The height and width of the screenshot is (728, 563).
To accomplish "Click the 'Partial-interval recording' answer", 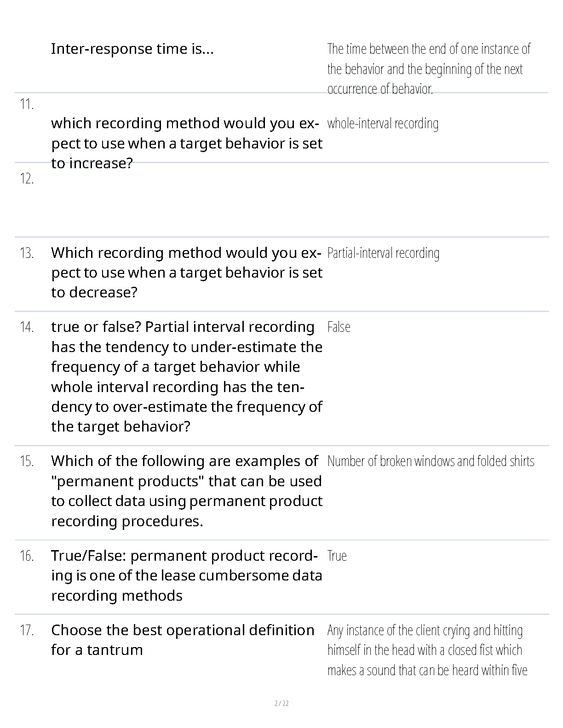I will click(383, 253).
